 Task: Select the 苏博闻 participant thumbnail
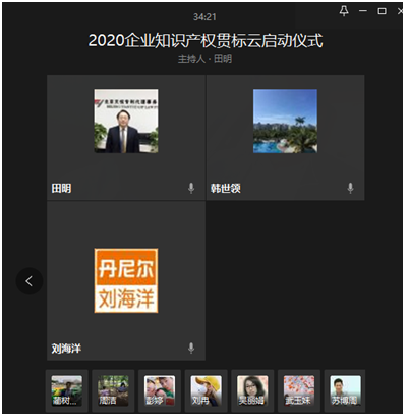(345, 391)
